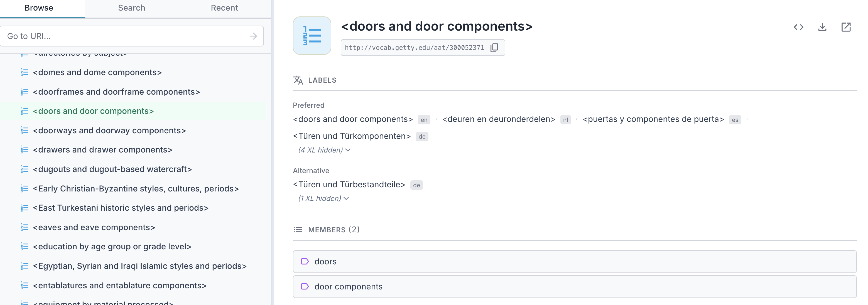Click list icon beside drawers row
This screenshot has height=305, width=868.
click(x=24, y=150)
